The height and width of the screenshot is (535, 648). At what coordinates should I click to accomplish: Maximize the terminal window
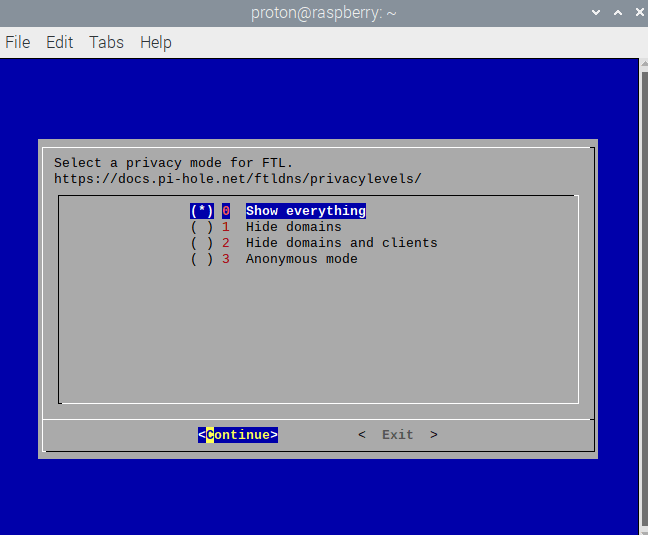(618, 12)
